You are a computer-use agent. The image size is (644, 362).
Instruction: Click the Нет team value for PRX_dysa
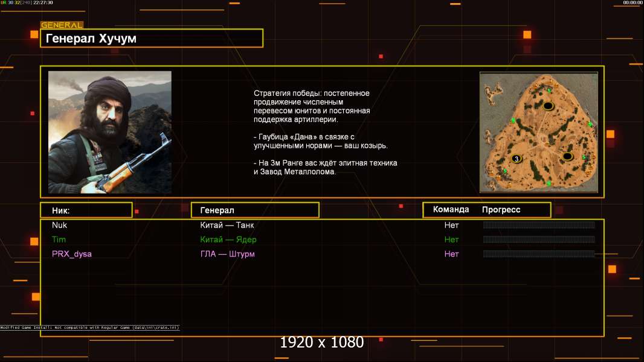[451, 254]
